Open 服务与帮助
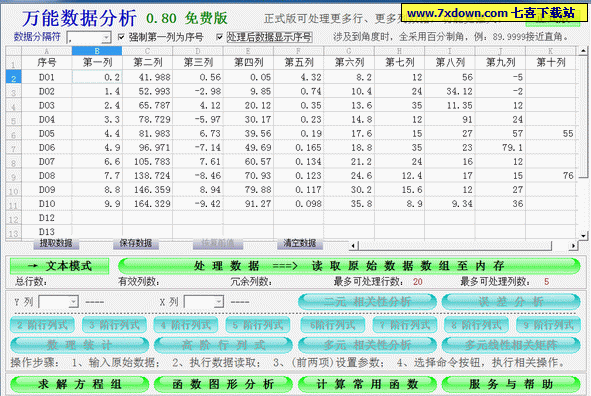Viewport: 591px width, 396px height. [x=511, y=384]
